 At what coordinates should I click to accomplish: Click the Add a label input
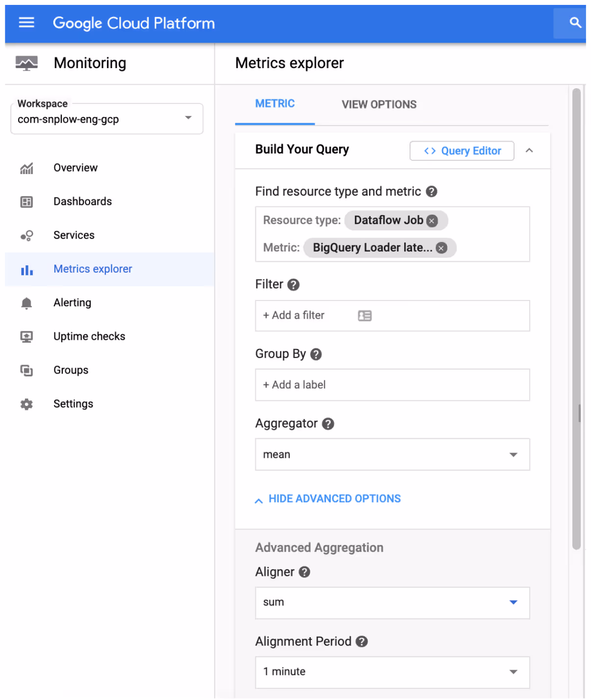click(x=392, y=385)
